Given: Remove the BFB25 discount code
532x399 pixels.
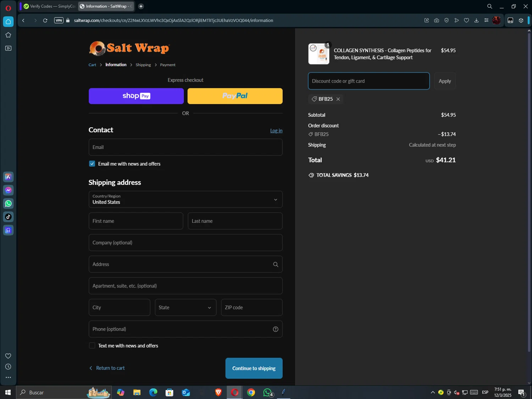Looking at the screenshot, I should (x=338, y=99).
